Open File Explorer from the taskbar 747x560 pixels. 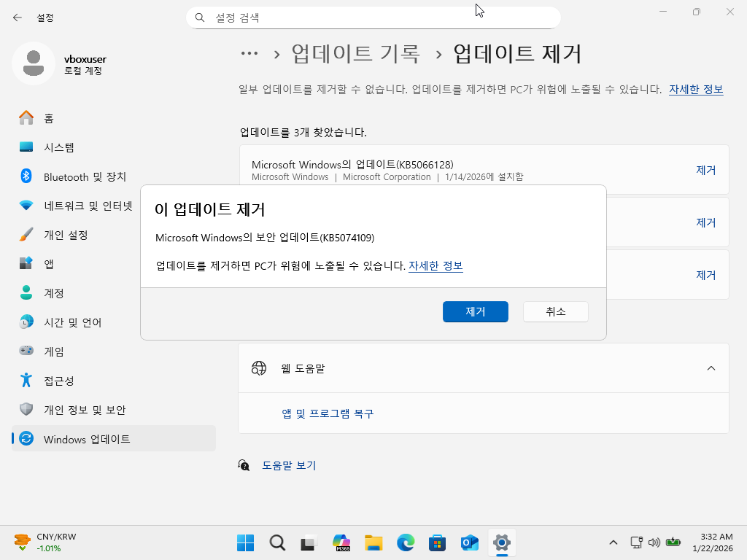373,542
